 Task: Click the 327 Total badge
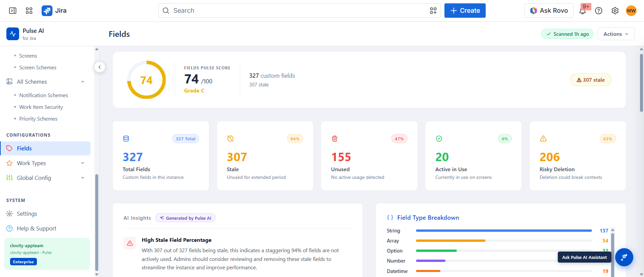185,139
